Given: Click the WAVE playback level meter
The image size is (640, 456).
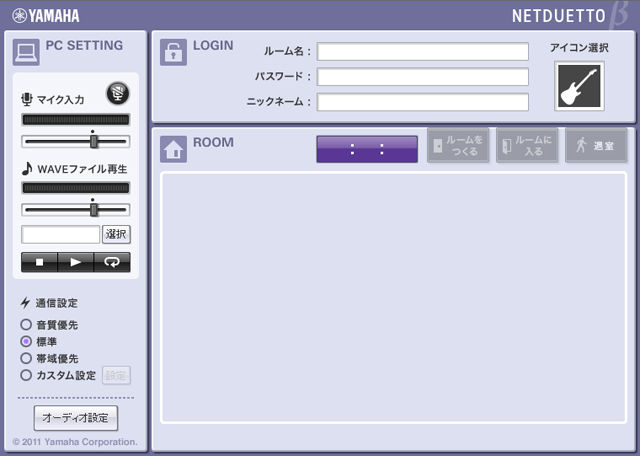Looking at the screenshot, I should point(76,188).
